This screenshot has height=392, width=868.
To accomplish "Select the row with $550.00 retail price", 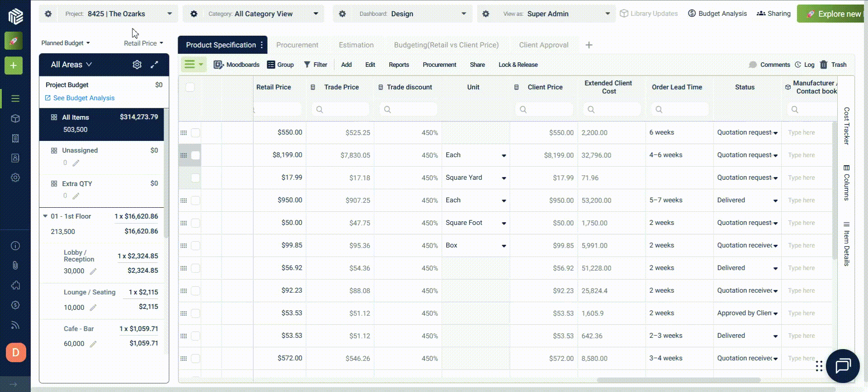I will point(195,133).
